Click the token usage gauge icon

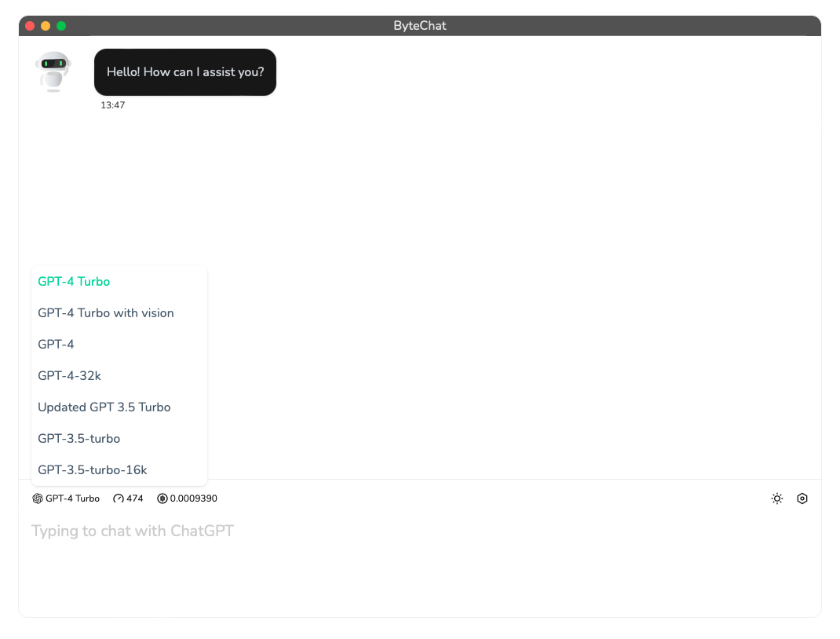[119, 498]
